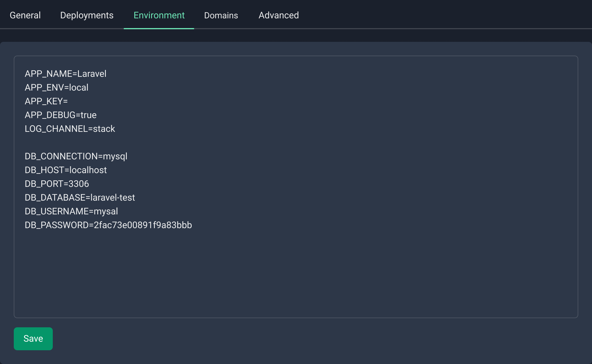Viewport: 592px width, 364px height.
Task: Place cursor on DB_HOST=localhost
Action: pyautogui.click(x=65, y=170)
